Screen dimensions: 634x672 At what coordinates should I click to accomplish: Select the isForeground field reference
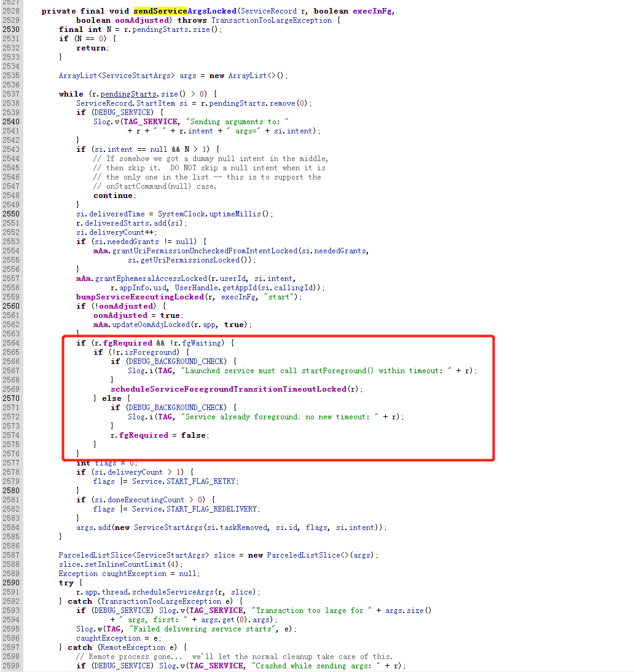click(x=151, y=352)
